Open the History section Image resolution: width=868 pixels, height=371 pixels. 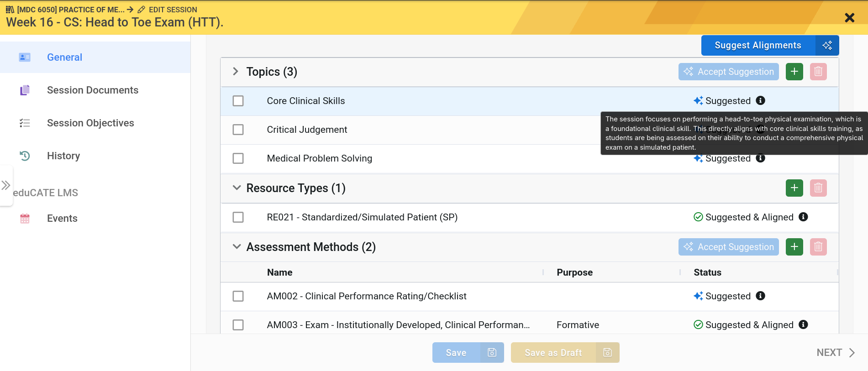pos(95,156)
